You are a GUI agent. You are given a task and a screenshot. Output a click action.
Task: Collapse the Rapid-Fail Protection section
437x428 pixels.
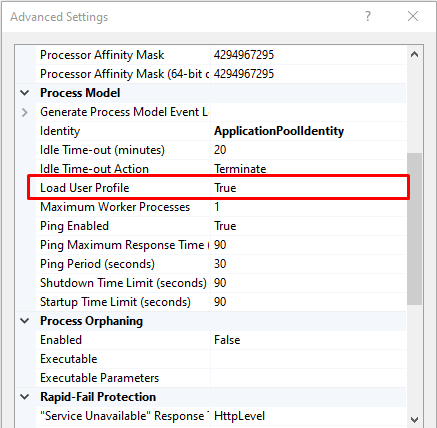click(25, 397)
